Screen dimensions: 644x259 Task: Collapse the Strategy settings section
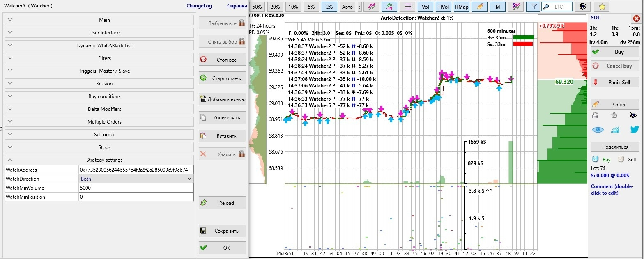pos(99,160)
